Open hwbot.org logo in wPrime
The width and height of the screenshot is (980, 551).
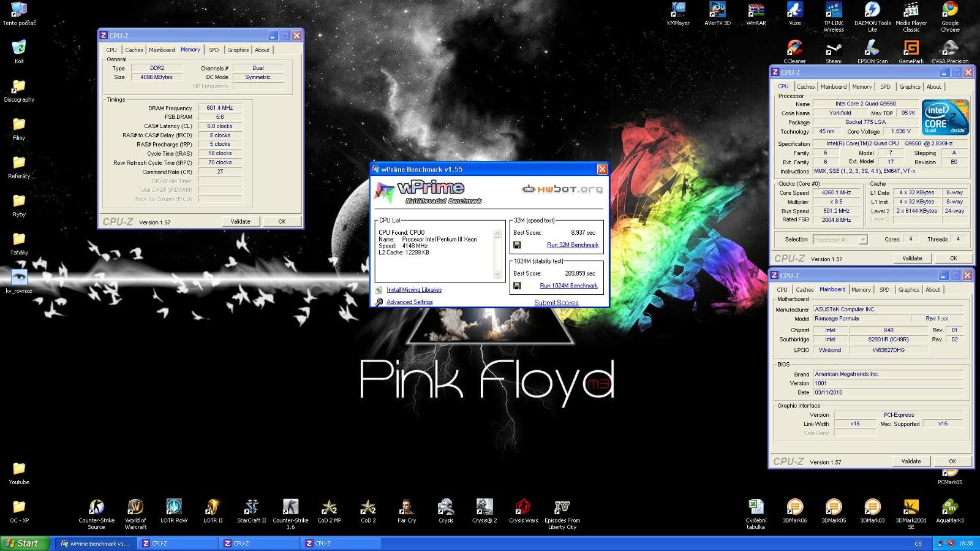pos(562,189)
